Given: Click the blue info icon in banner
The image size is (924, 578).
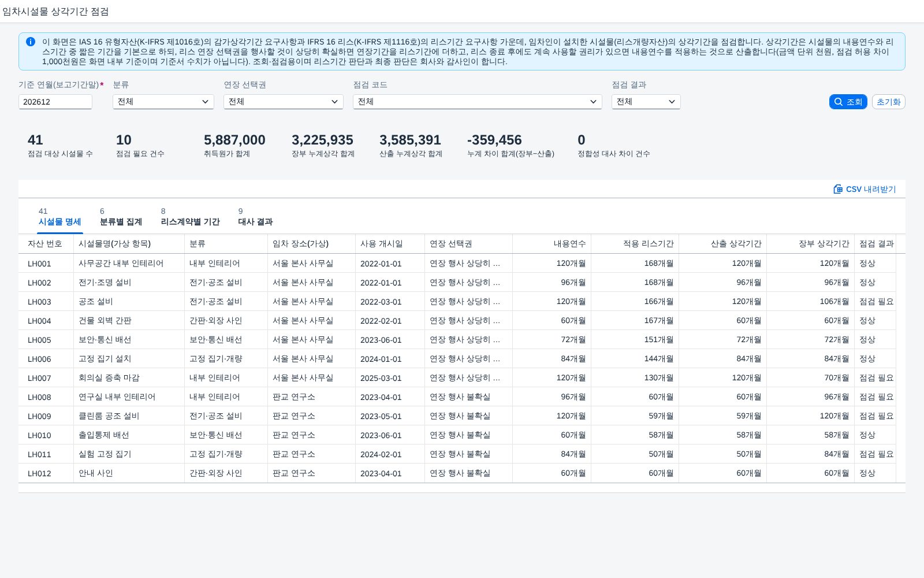Looking at the screenshot, I should pyautogui.click(x=31, y=42).
